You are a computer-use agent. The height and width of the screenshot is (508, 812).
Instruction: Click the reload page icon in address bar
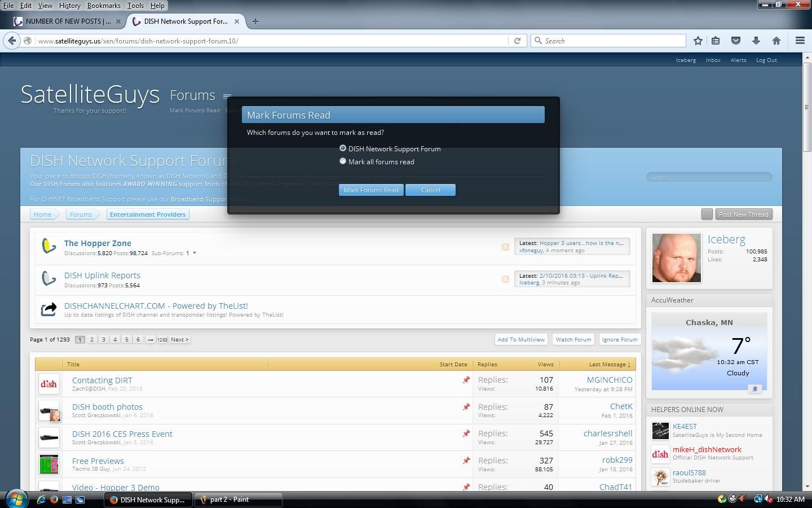[x=517, y=41]
